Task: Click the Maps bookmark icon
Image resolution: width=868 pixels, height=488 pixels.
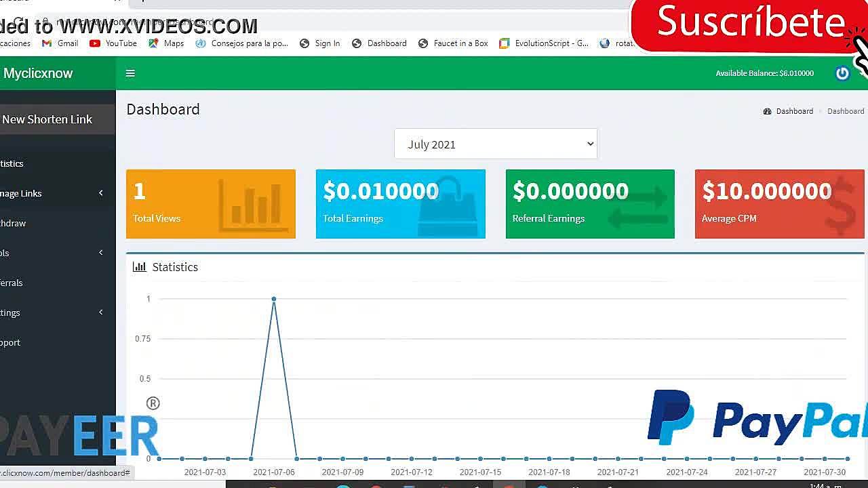Action: pyautogui.click(x=153, y=43)
